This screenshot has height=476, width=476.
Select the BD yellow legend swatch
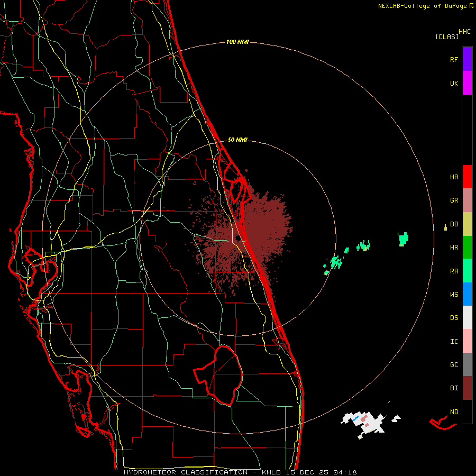point(467,224)
